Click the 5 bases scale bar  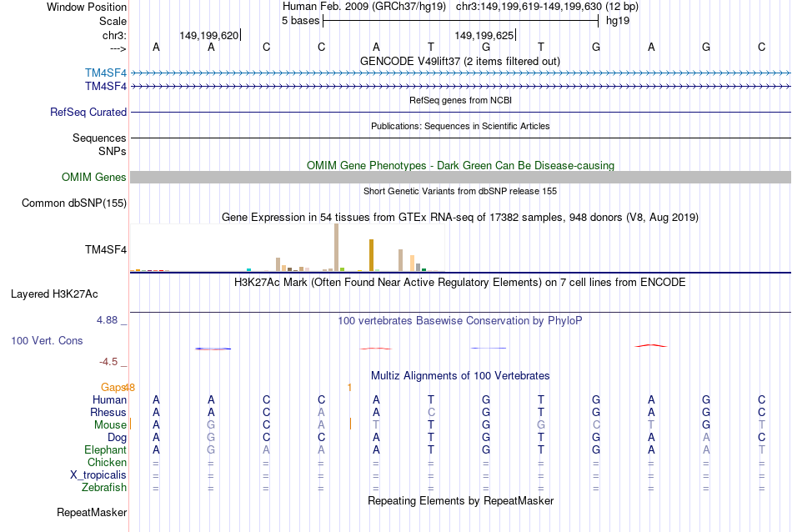(x=461, y=21)
